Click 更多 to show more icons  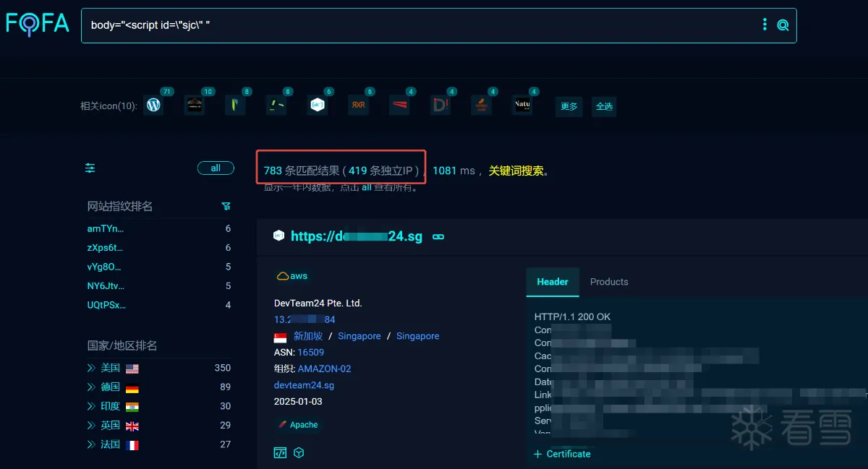(x=569, y=106)
